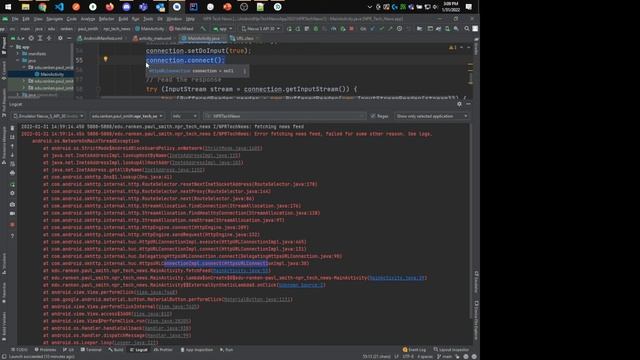Click the project panel collapse all icon
Viewport: 640px width, 360px height.
[49, 38]
